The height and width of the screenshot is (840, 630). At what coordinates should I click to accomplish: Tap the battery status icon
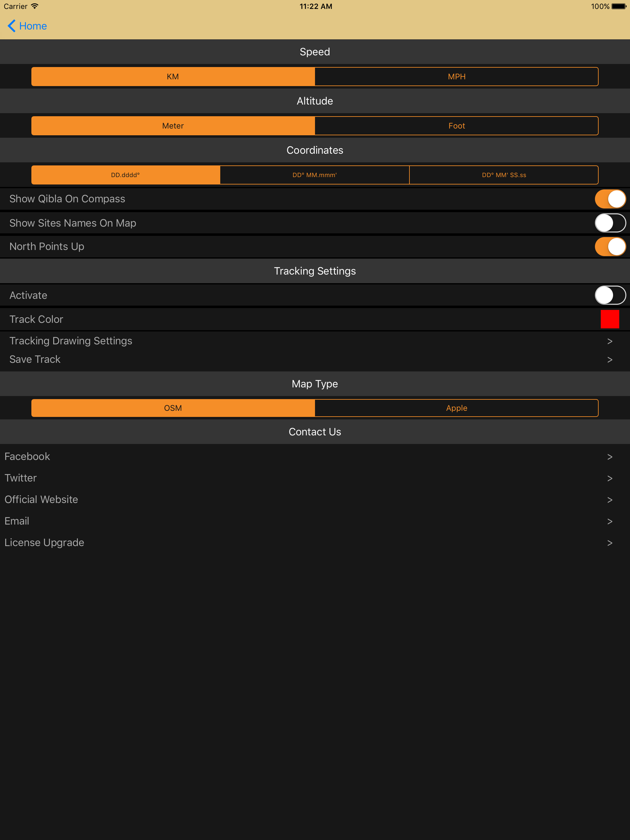coord(619,6)
